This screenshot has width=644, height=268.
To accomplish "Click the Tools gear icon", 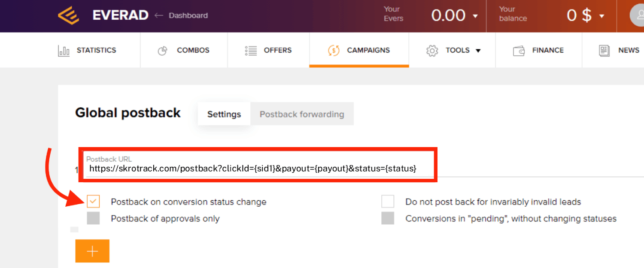I will click(432, 51).
